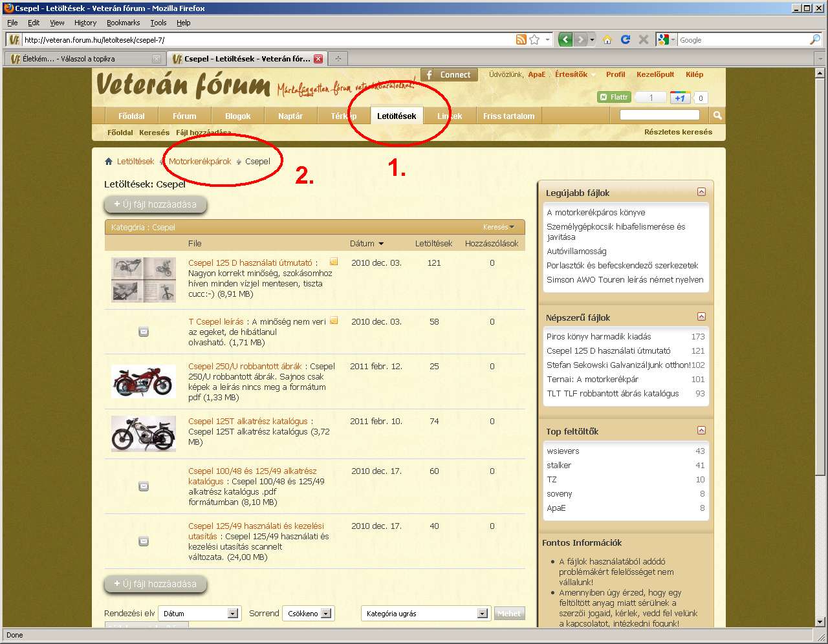This screenshot has height=644, width=828.
Task: Click the RSS feed icon in address bar
Action: [521, 39]
